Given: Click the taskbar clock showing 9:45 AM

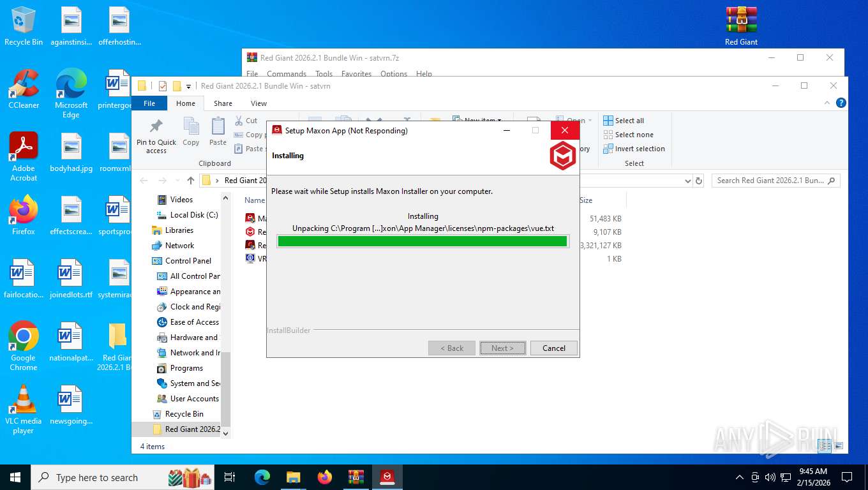Looking at the screenshot, I should tap(813, 477).
